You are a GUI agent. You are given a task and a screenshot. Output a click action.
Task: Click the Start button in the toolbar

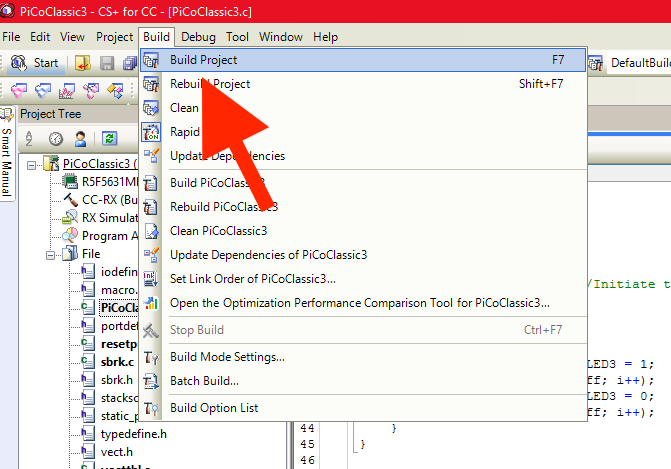pyautogui.click(x=35, y=63)
